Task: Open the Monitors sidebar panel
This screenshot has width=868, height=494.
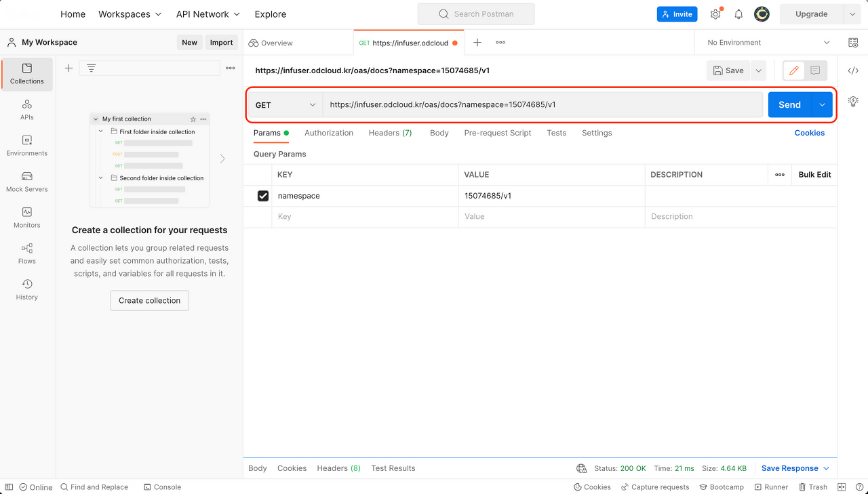Action: 27,218
